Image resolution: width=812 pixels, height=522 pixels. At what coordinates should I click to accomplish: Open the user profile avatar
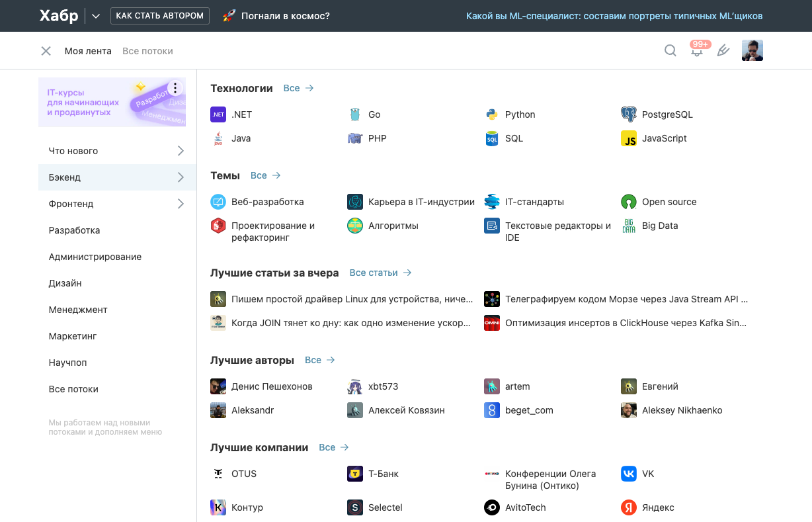(x=752, y=51)
